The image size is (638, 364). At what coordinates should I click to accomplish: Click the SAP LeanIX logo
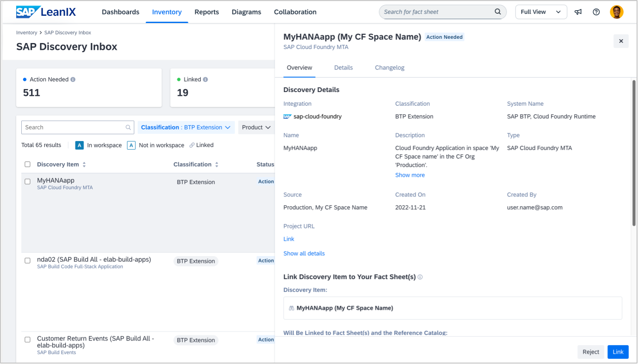click(x=46, y=12)
